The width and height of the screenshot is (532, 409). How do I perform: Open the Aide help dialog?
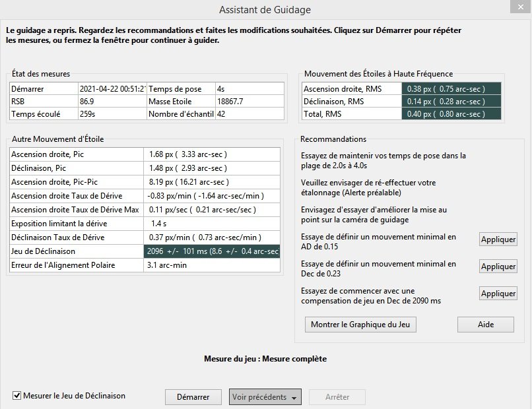click(x=485, y=324)
